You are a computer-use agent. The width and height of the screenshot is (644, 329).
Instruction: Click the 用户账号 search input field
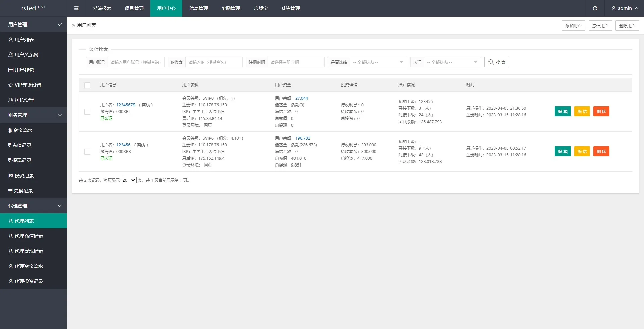tap(136, 62)
